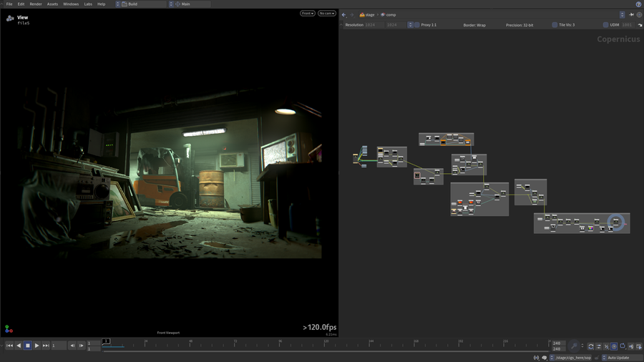Screen dimensions: 644x362
Task: Collapse the Copernicus toolbar expander
Action: pos(341,25)
